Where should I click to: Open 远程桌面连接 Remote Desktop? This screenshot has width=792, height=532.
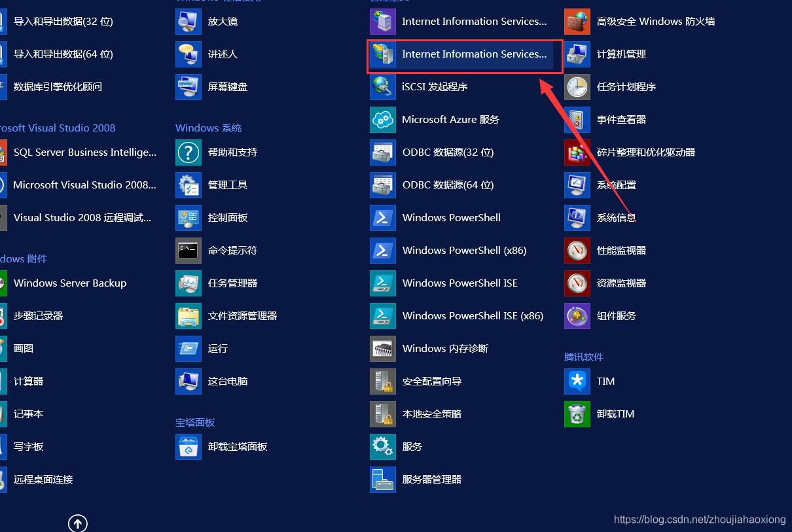click(43, 480)
